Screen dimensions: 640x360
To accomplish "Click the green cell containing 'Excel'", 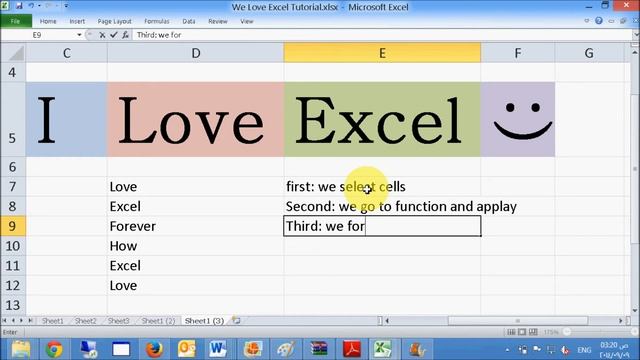I will (382, 120).
